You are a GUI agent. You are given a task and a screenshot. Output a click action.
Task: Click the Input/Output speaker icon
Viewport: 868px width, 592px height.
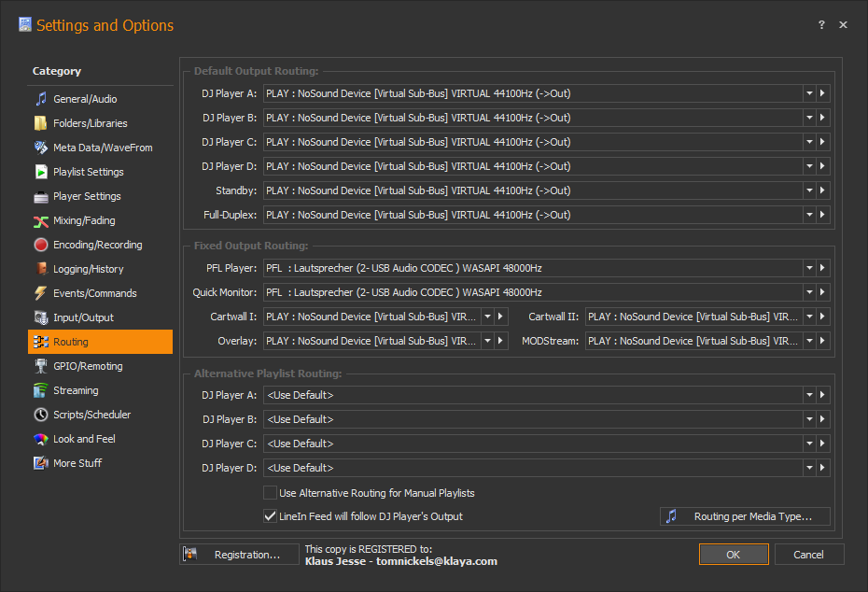41,317
